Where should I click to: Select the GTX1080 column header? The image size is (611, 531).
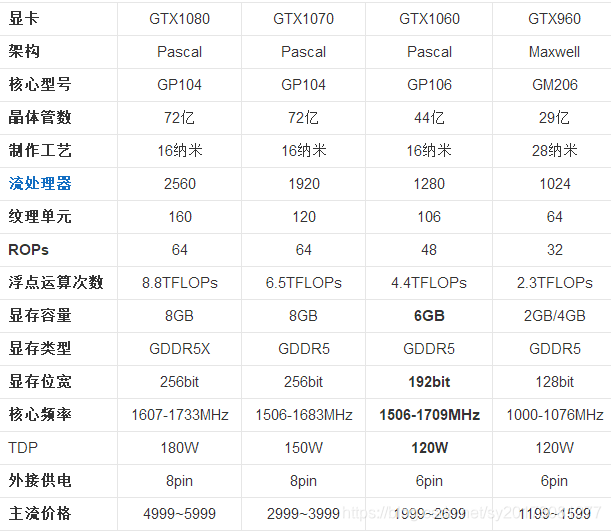pyautogui.click(x=179, y=19)
